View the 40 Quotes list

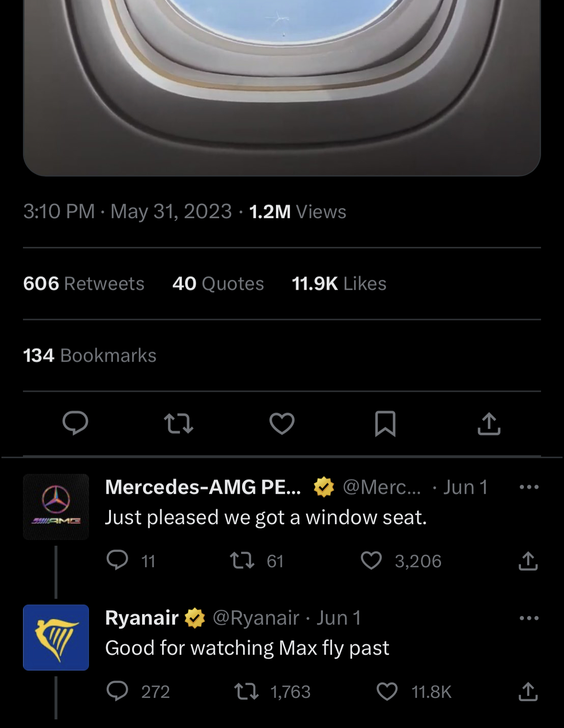pos(218,284)
